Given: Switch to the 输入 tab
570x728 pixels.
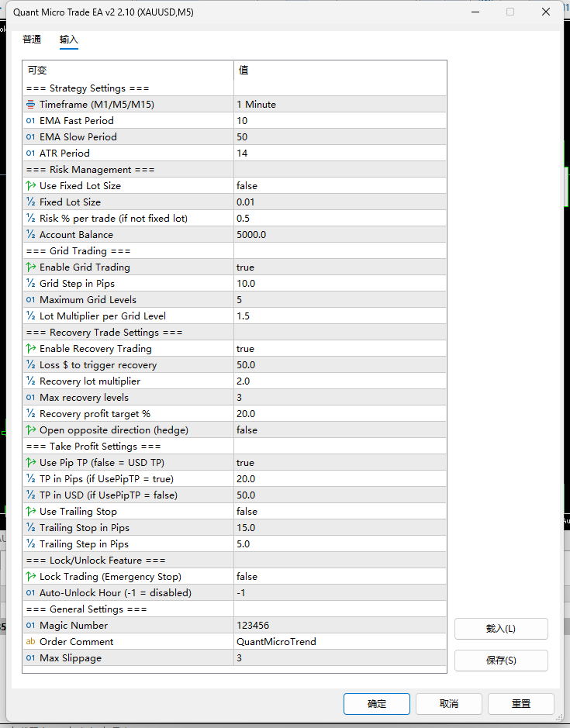Looking at the screenshot, I should click(69, 40).
